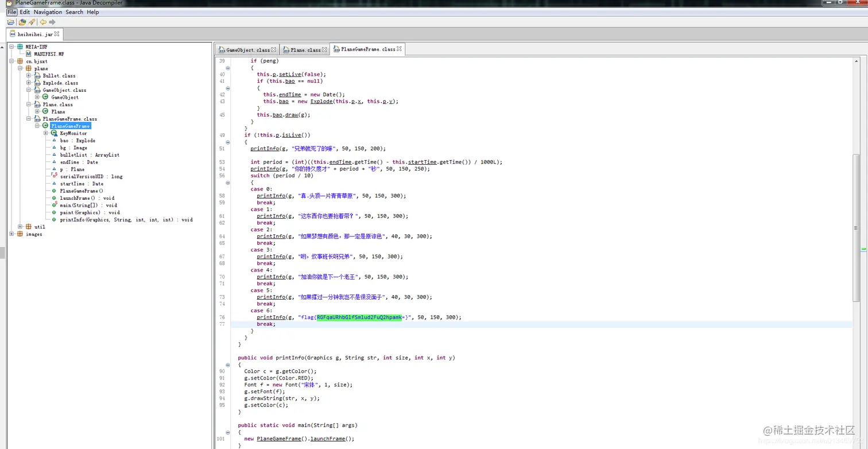Follow the draw link in this.bao.draw
This screenshot has height=449, width=868.
pos(292,115)
